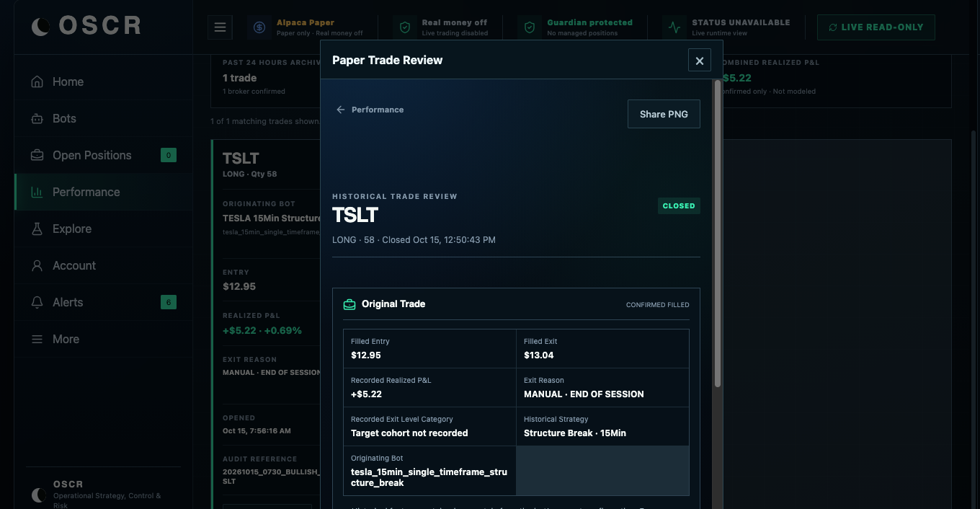Click the Alpaca Paper dollar icon
The image size is (980, 509).
point(259,27)
